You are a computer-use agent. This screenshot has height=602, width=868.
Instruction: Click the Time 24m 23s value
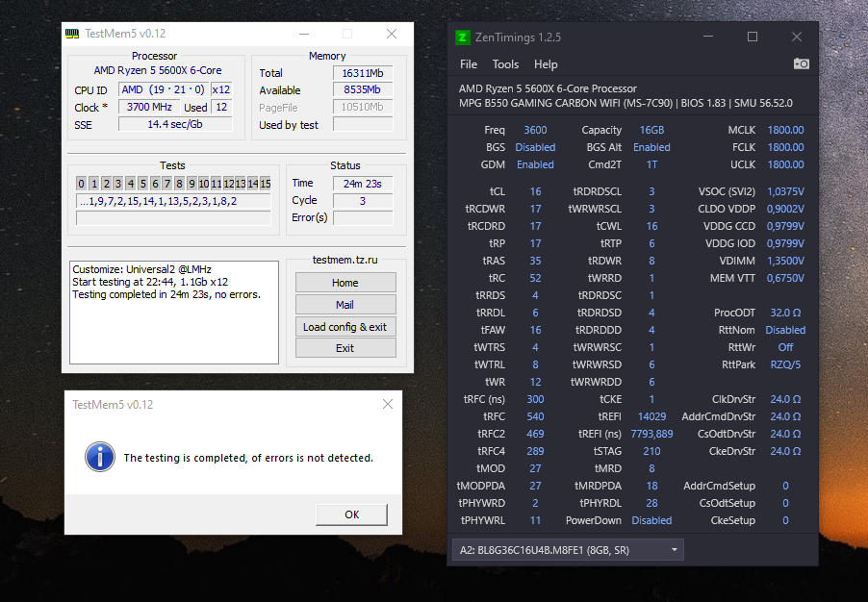(363, 184)
